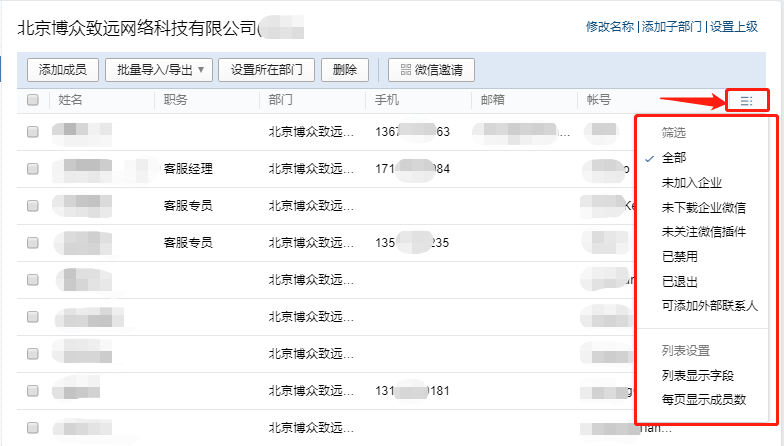The height and width of the screenshot is (446, 784).
Task: Select the first member row checkbox
Action: pyautogui.click(x=33, y=132)
